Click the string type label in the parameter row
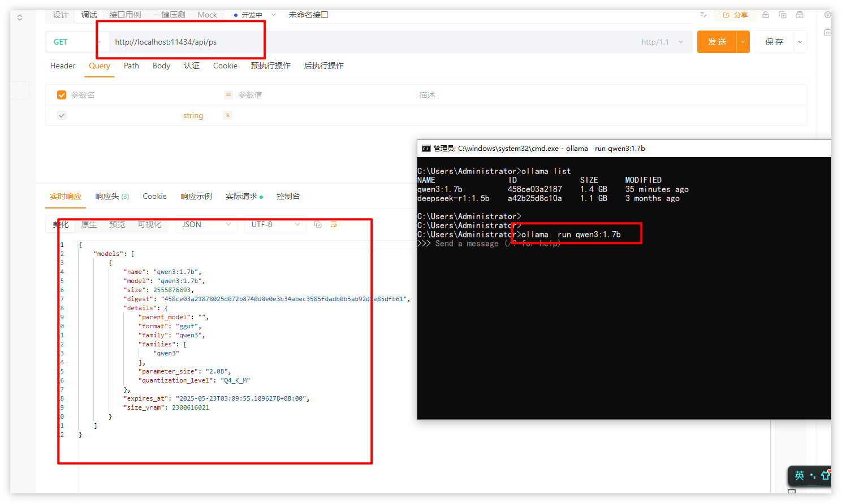The width and height of the screenshot is (842, 504). click(193, 115)
